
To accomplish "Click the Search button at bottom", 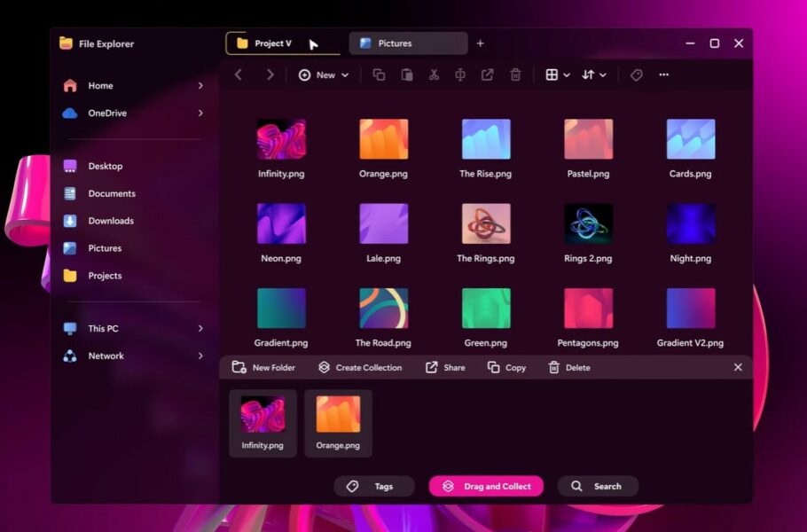I will (x=597, y=486).
